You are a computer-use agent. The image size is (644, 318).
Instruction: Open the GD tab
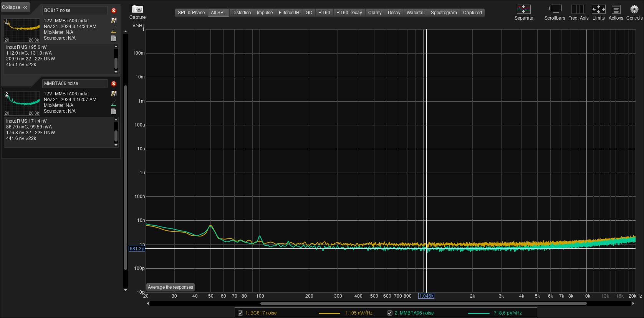coord(309,13)
